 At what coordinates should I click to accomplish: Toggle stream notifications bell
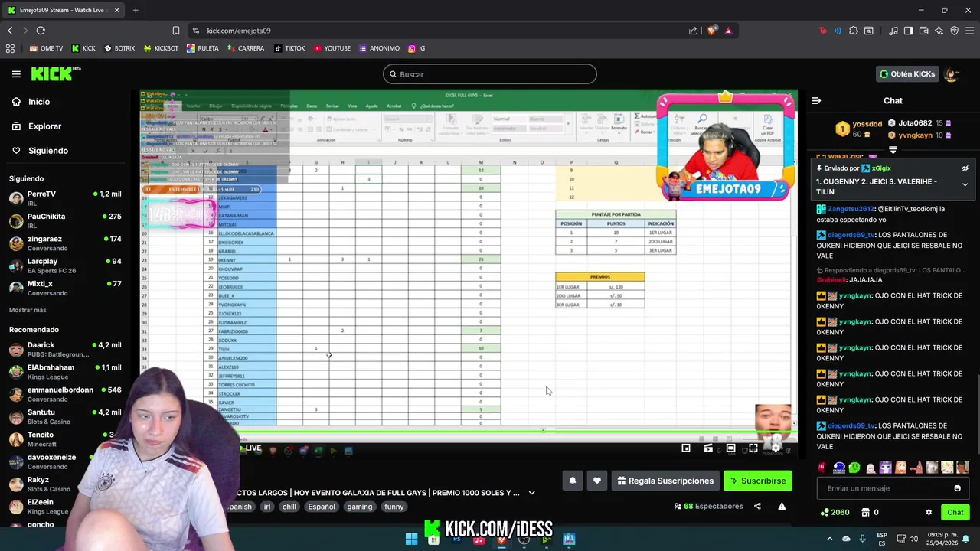coord(572,481)
